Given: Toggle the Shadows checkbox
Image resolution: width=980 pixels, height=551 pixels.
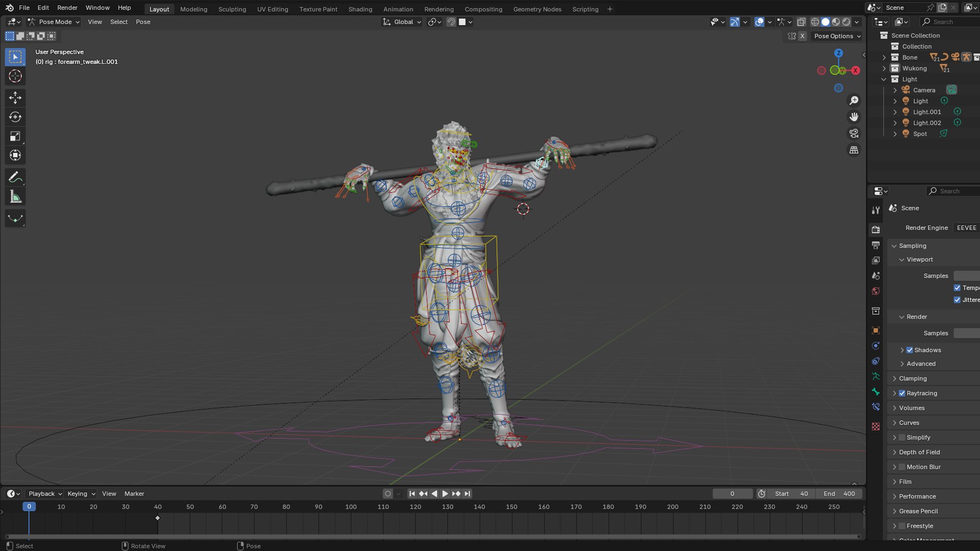Looking at the screenshot, I should pyautogui.click(x=910, y=350).
